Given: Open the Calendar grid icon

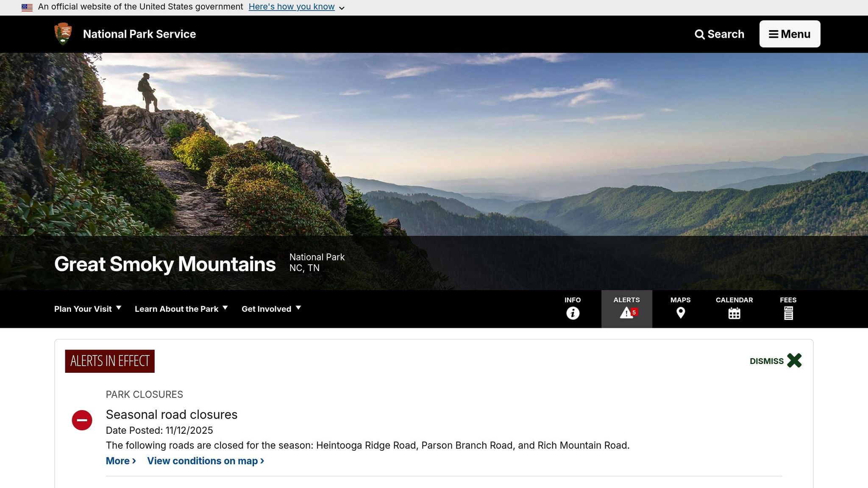Looking at the screenshot, I should point(734,313).
